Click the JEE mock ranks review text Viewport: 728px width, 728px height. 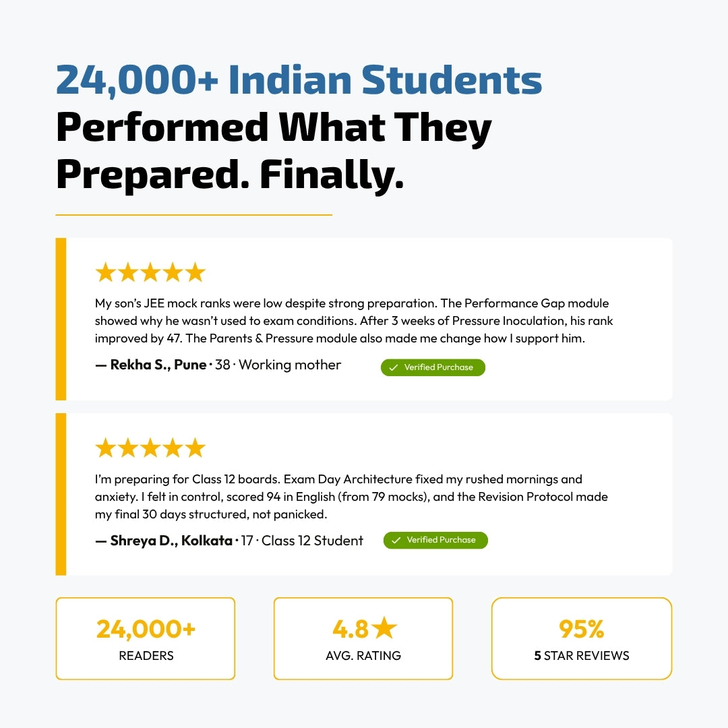pyautogui.click(x=354, y=321)
